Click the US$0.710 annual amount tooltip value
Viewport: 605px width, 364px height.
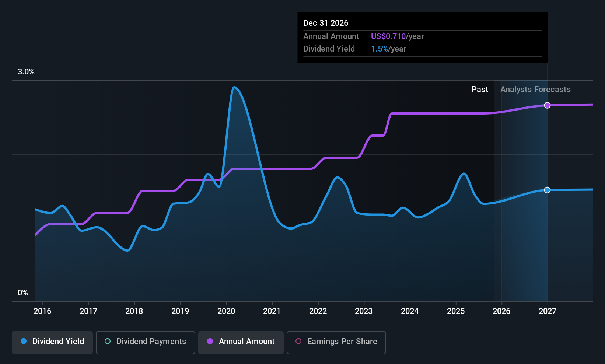pos(388,36)
